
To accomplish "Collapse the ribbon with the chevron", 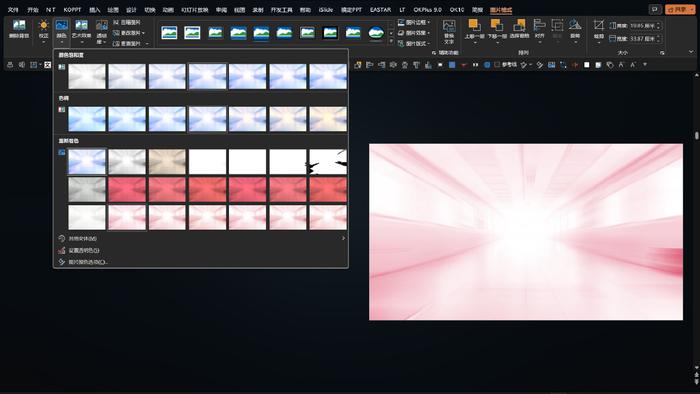I will (691, 52).
